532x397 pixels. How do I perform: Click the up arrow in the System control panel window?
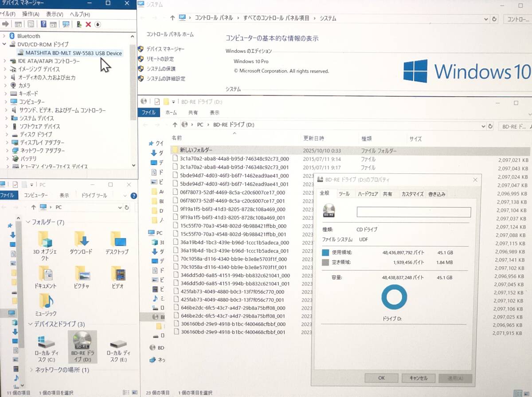pyautogui.click(x=172, y=18)
